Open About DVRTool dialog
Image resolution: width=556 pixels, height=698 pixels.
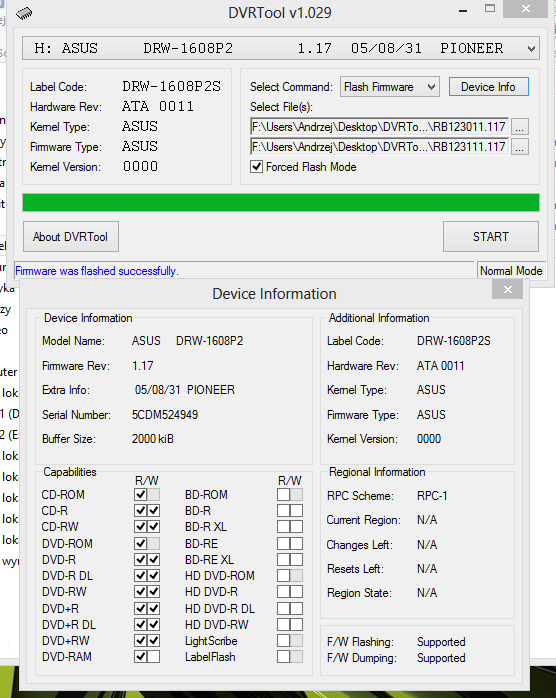point(71,237)
